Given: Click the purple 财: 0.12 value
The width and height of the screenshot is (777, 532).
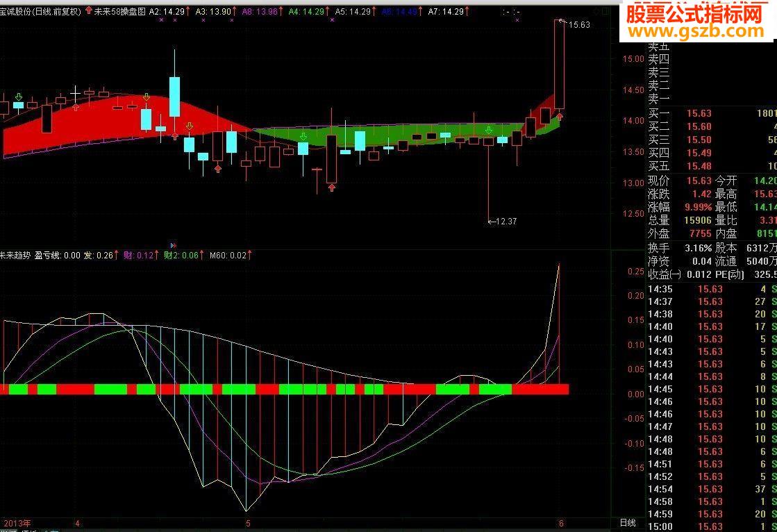Looking at the screenshot, I should tap(138, 256).
